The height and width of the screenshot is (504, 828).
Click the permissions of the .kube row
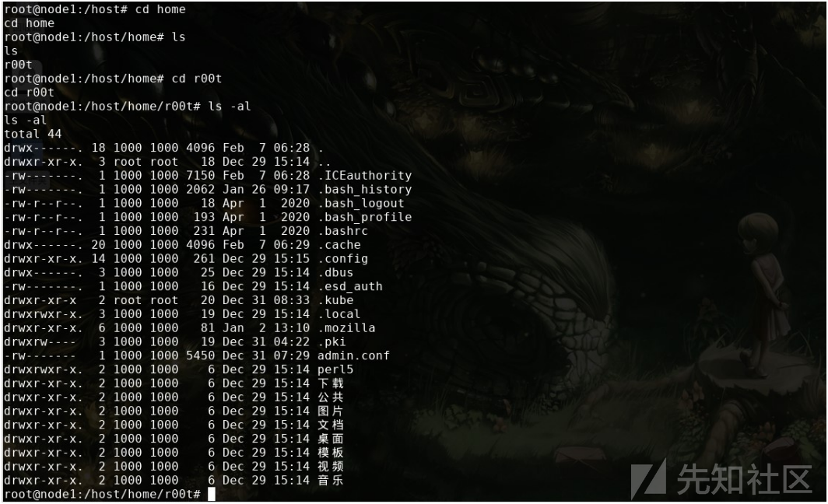pyautogui.click(x=40, y=299)
